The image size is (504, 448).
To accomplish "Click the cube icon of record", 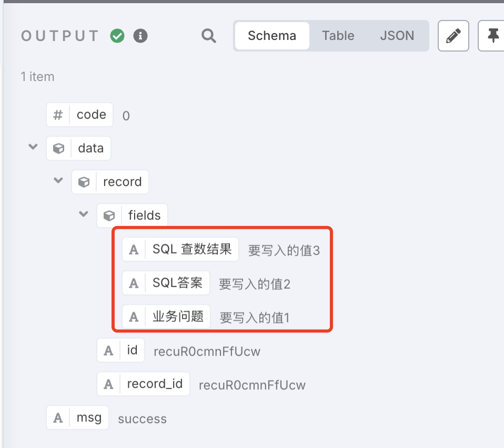I will point(84,182).
